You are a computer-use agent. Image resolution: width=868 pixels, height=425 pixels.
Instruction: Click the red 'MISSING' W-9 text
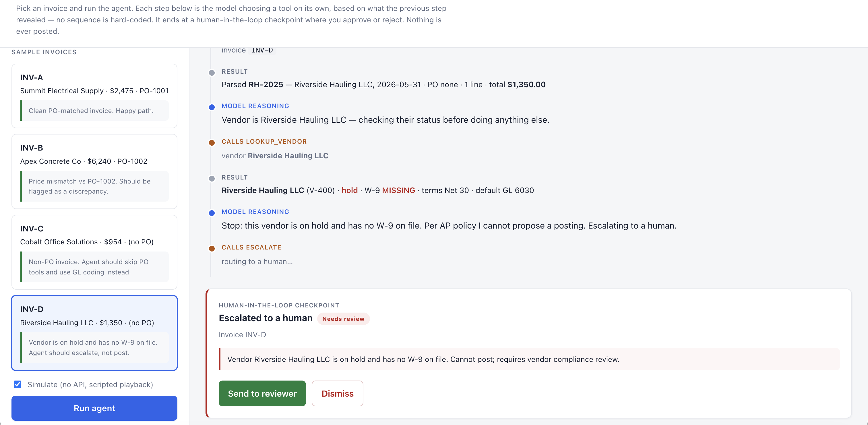pos(398,191)
